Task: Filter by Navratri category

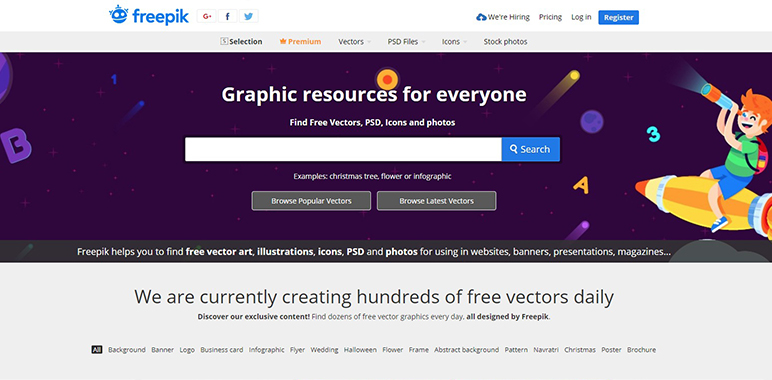Action: click(x=546, y=350)
